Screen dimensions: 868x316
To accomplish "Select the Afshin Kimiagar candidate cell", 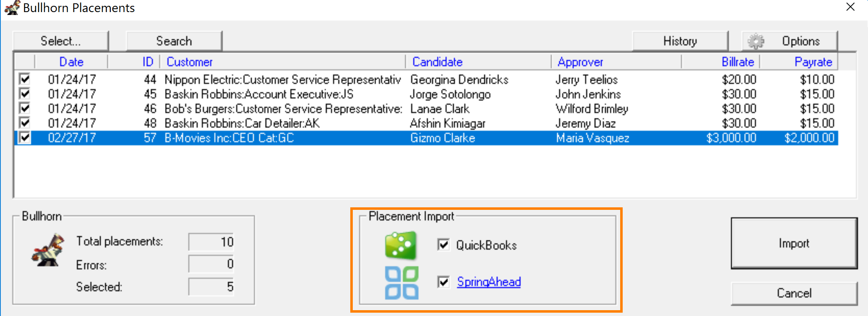I will [448, 123].
